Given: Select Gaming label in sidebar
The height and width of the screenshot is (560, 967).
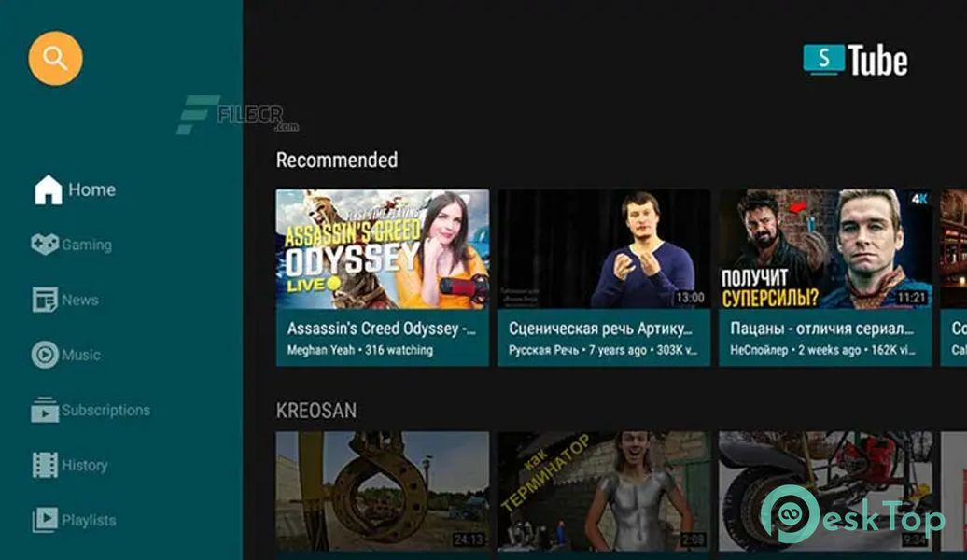Looking at the screenshot, I should point(86,245).
